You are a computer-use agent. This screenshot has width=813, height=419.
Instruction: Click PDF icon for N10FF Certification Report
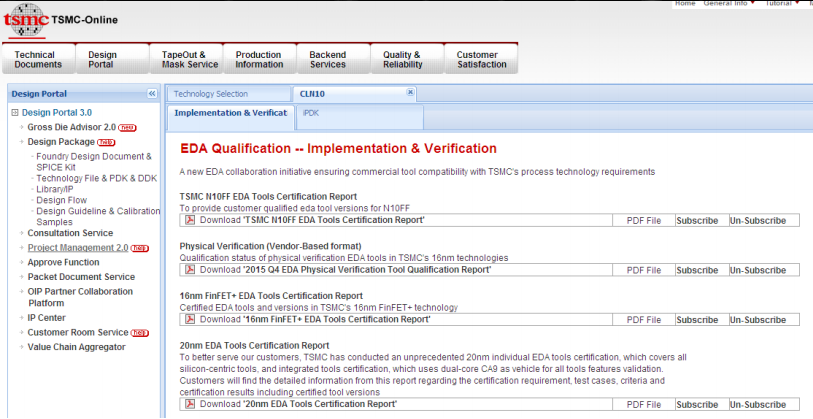(x=190, y=220)
